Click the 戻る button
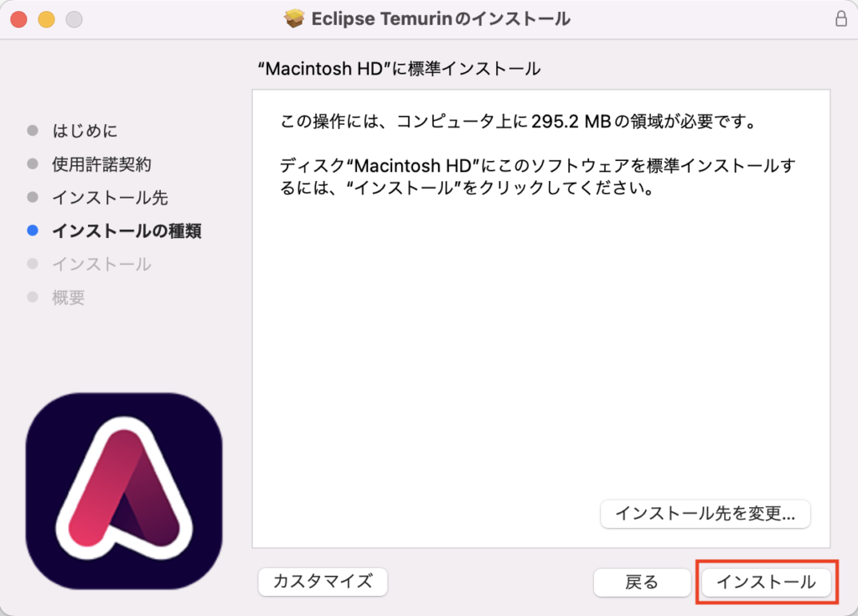Screen dimensions: 858x616 (642, 582)
